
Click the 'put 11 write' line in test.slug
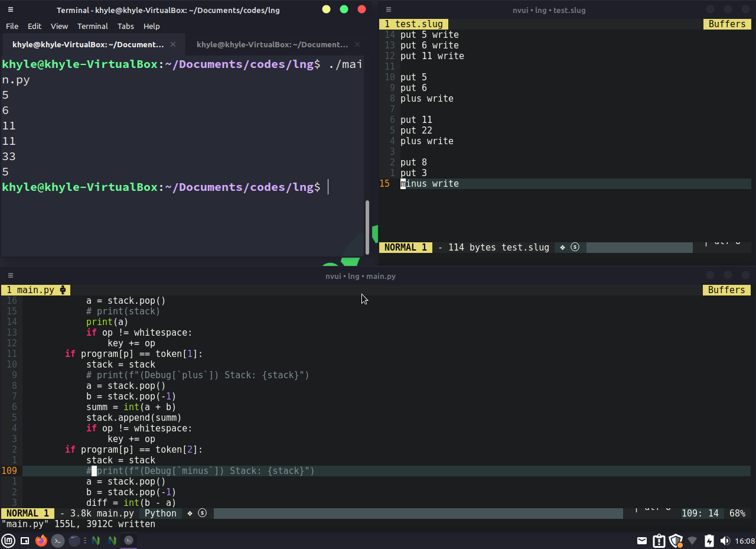click(432, 56)
